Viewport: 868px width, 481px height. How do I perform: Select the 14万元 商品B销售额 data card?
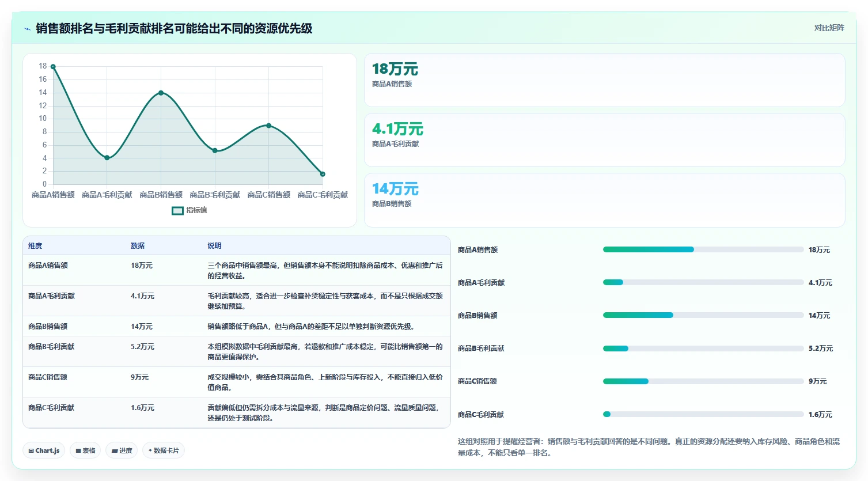coord(604,200)
